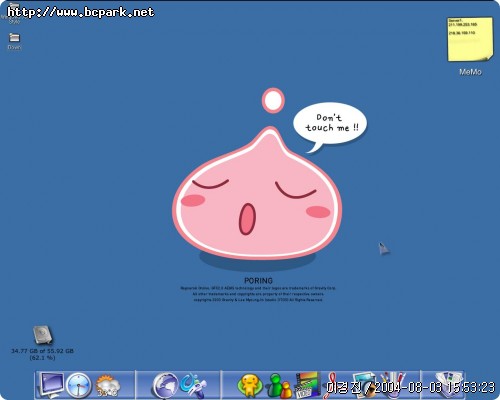
Task: Click the '(62.1 %)' disk usage text
Action: pos(42,358)
